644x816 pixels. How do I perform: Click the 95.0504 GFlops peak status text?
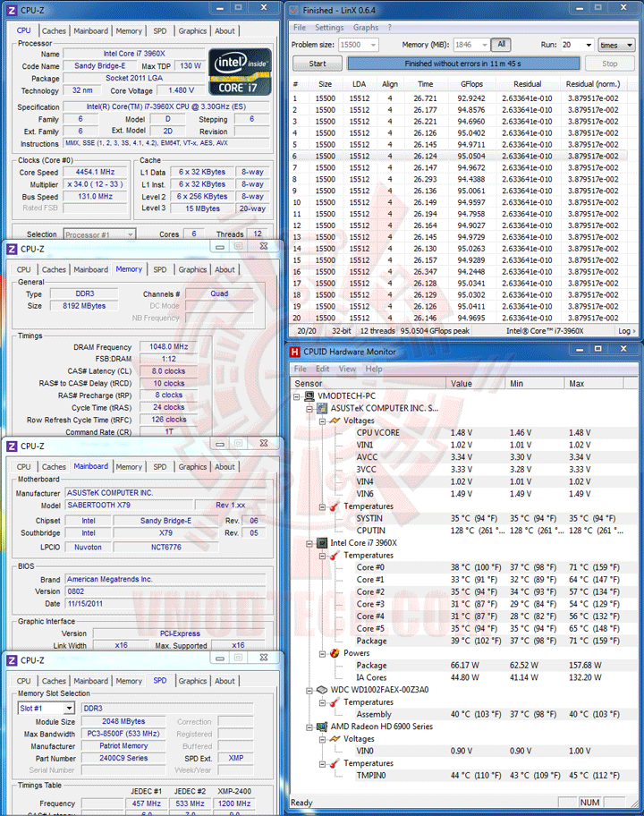coord(435,331)
